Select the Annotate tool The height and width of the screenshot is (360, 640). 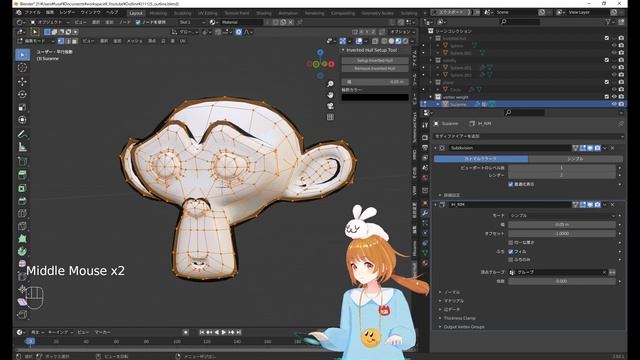[22, 134]
